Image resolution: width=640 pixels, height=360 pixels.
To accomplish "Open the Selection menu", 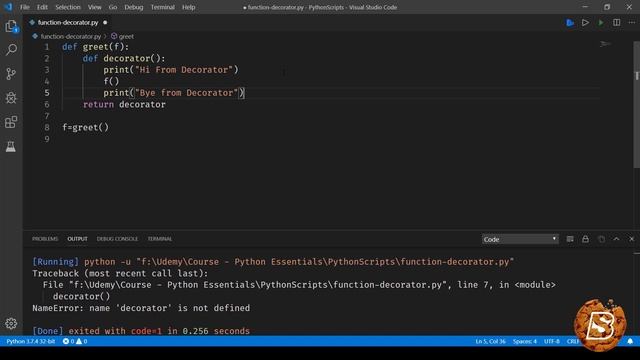I will (68, 7).
